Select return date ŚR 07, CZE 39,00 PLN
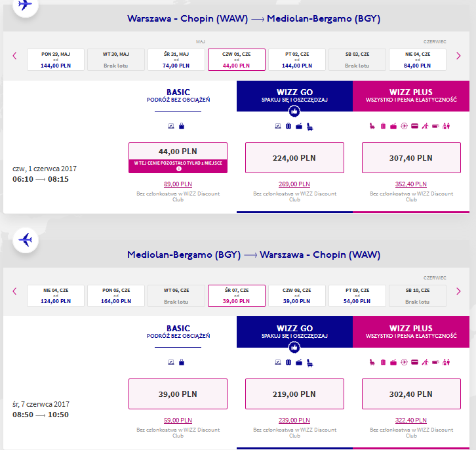 pyautogui.click(x=237, y=296)
